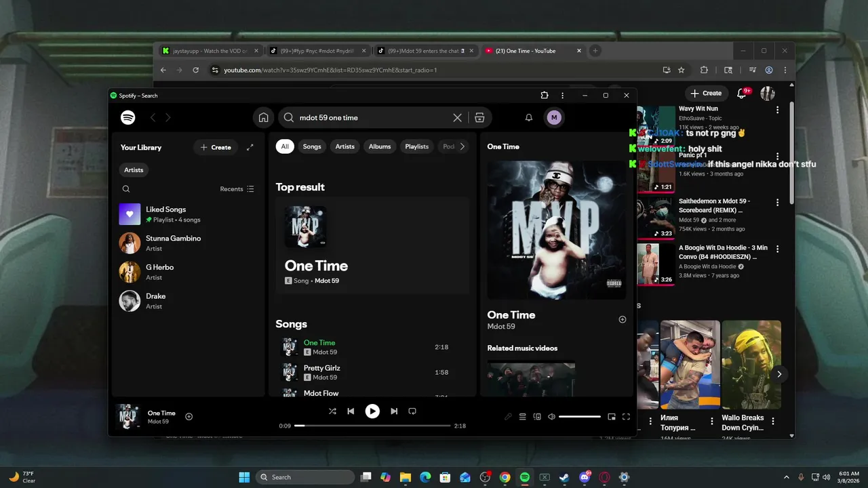The width and height of the screenshot is (868, 488).
Task: Expand Your Library to full view
Action: pos(250,147)
